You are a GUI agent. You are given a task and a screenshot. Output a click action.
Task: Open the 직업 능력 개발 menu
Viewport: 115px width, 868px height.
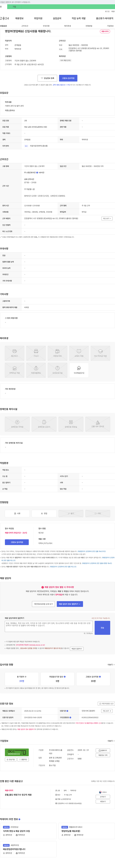[78, 18]
